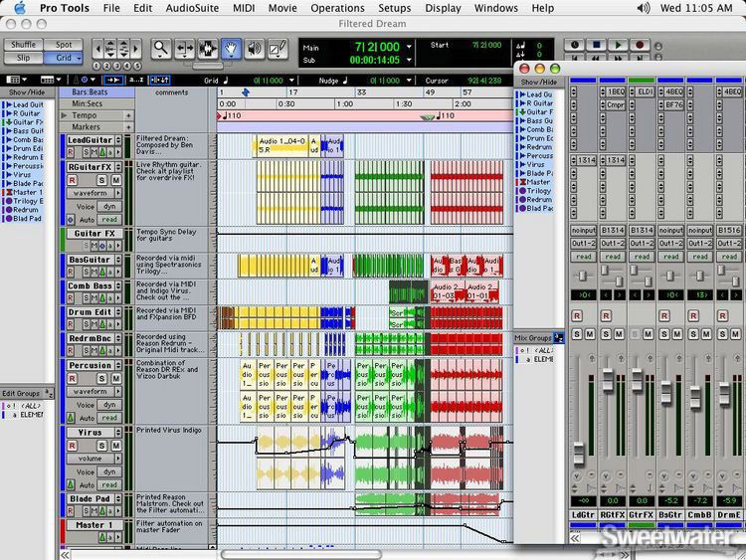Click the volume speaker icon in menu bar

click(x=643, y=8)
